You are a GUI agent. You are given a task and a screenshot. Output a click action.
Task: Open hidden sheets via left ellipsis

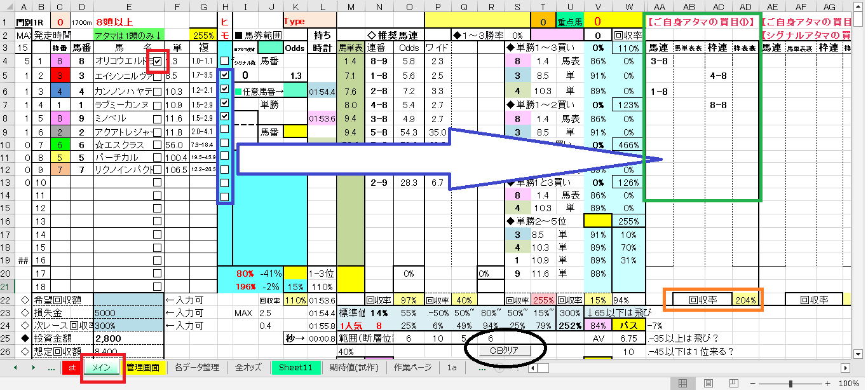click(x=51, y=368)
